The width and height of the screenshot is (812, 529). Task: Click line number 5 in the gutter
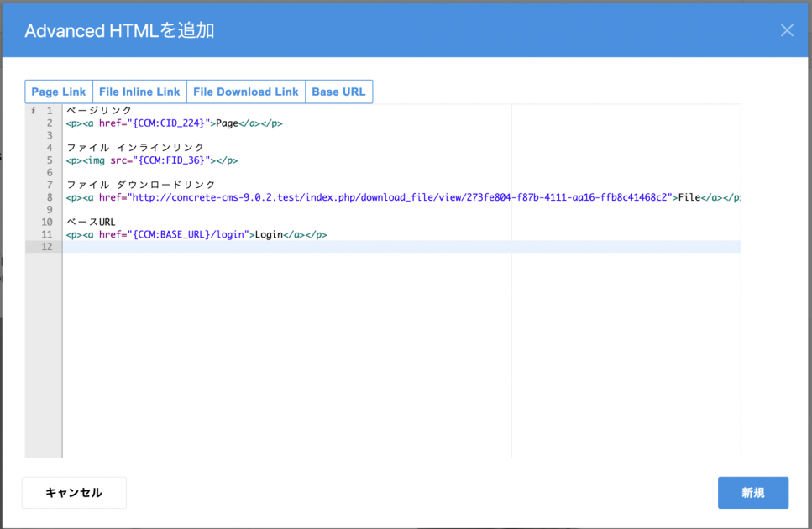click(50, 160)
